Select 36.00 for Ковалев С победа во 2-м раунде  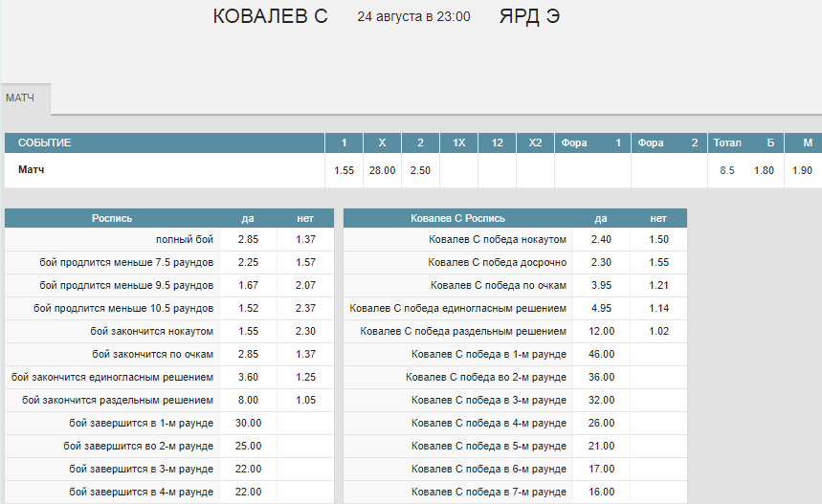pyautogui.click(x=601, y=377)
